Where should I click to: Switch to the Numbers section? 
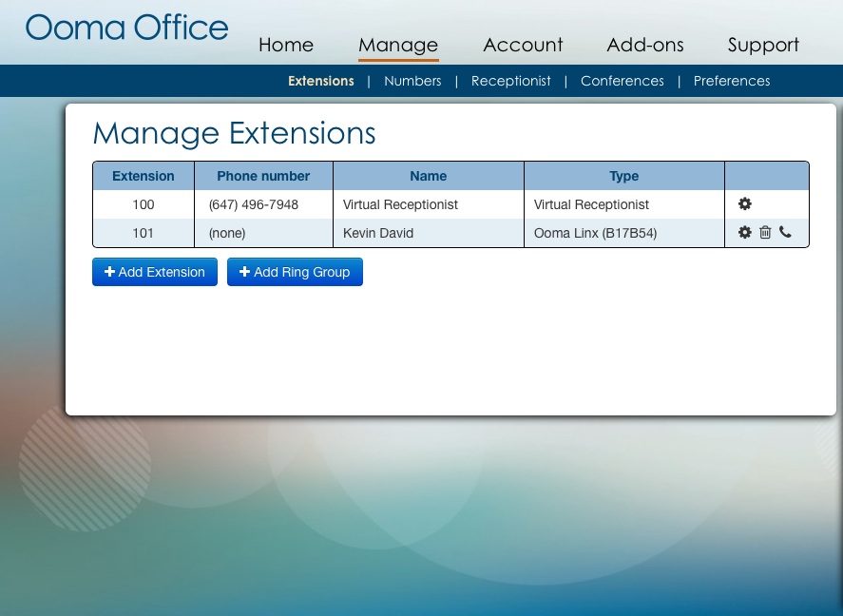(412, 81)
